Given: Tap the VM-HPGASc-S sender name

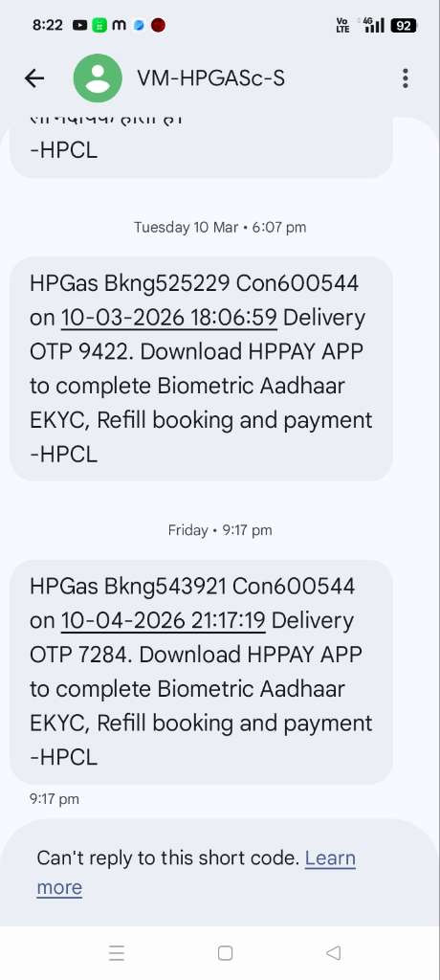Looking at the screenshot, I should click(x=210, y=78).
